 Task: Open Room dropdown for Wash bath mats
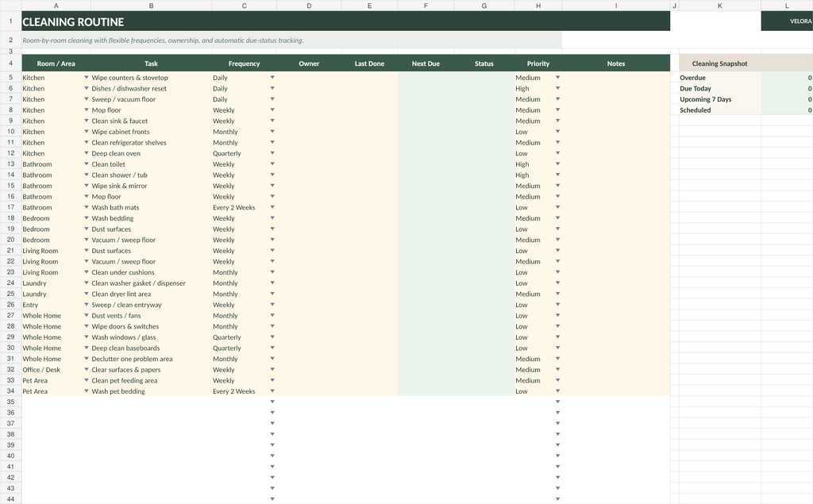coord(87,207)
